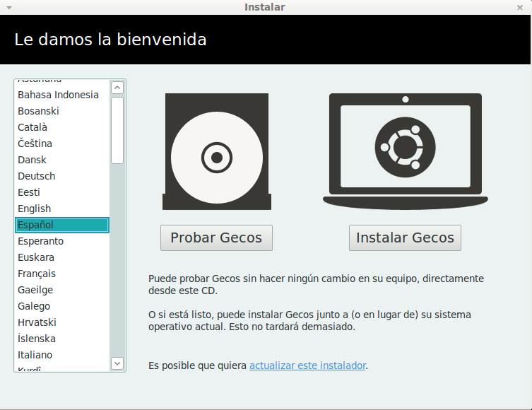Click the Instalar Gecos button

[405, 238]
